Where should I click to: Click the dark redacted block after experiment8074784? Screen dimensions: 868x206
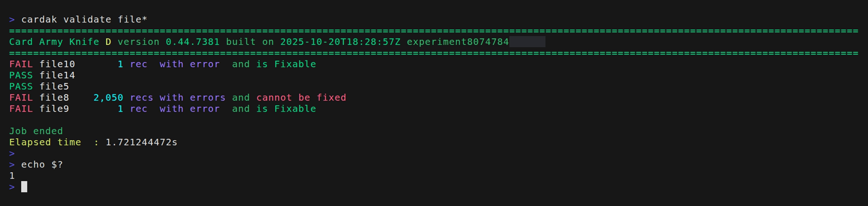[527, 42]
